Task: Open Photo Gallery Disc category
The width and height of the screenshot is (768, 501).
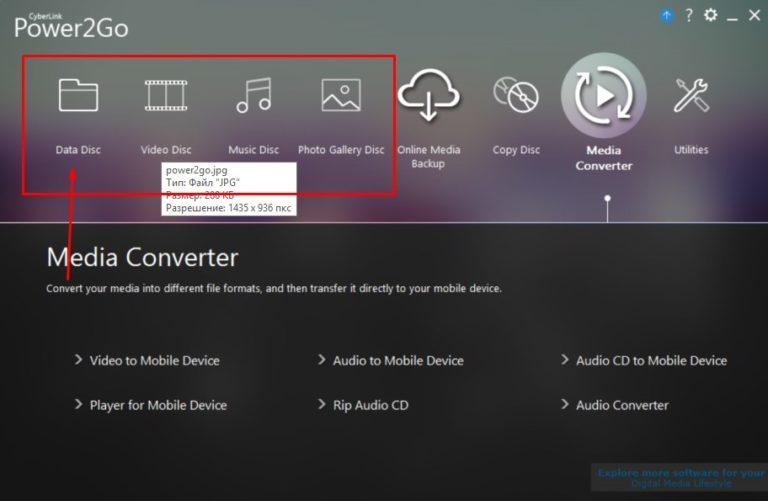Action: 341,96
